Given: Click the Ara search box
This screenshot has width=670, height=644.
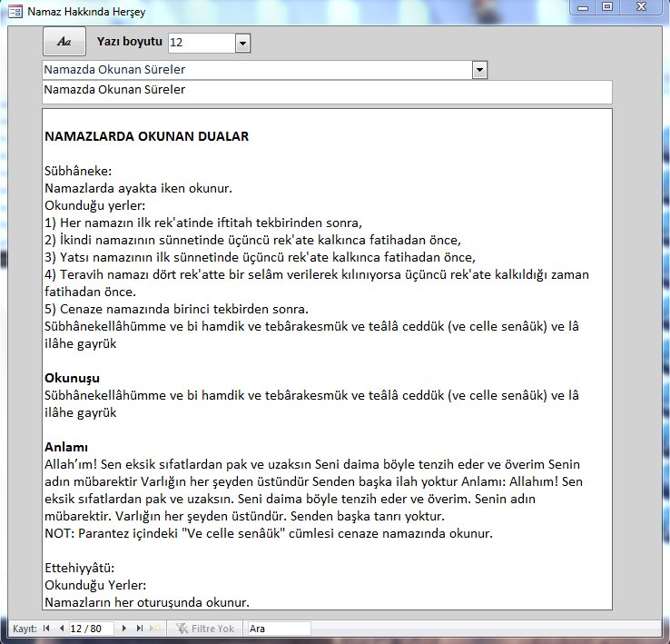Looking at the screenshot, I should 279,629.
